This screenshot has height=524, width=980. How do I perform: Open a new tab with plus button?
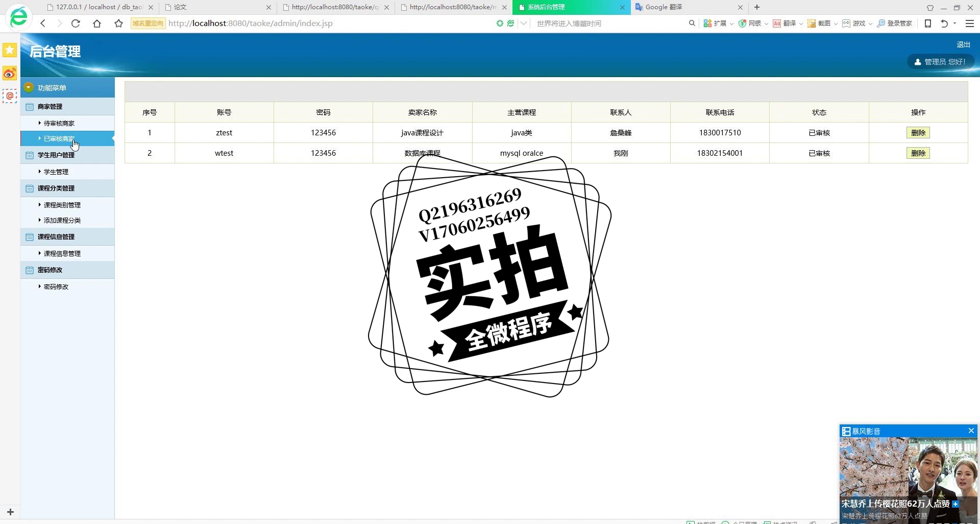757,7
